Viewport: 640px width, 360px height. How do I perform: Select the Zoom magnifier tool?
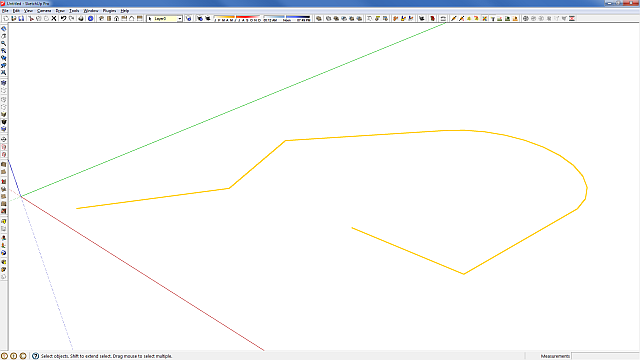coord(3,43)
